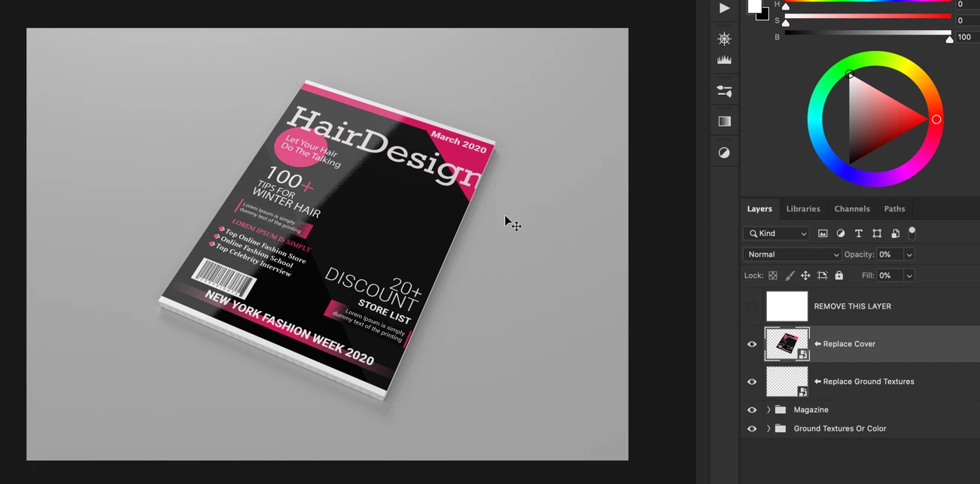Lock all padlock icon
Screen dimensions: 980x484
point(839,275)
